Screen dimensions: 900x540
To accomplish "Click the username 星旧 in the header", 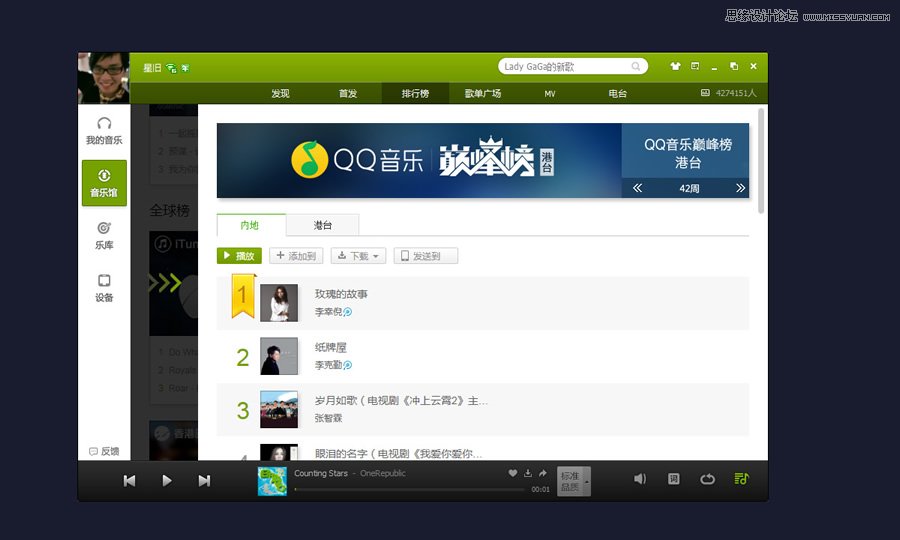I will click(x=152, y=68).
